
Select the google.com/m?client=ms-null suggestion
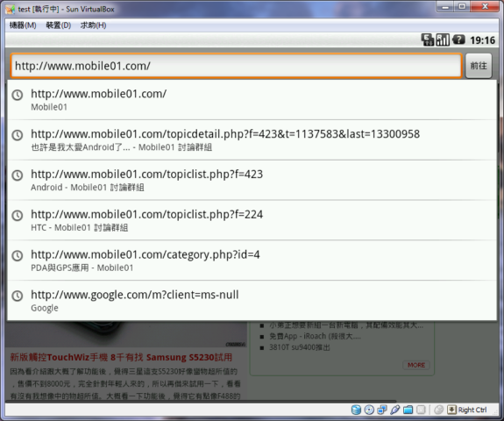(252, 301)
